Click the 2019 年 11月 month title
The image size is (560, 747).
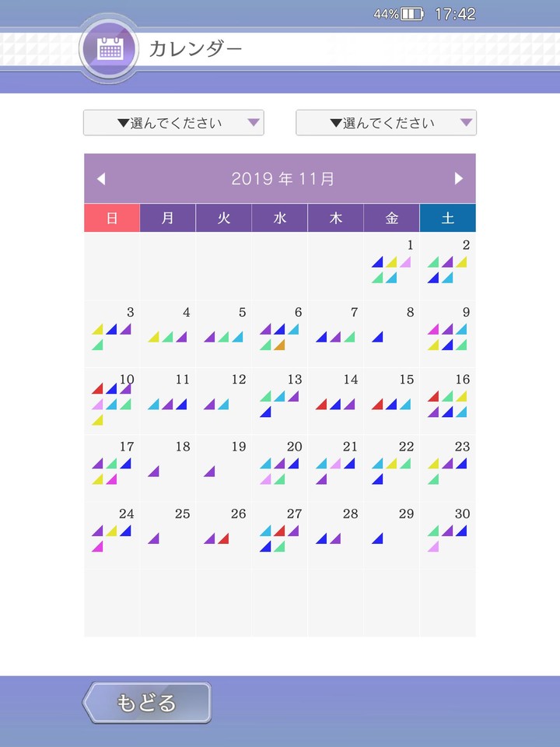(x=282, y=178)
